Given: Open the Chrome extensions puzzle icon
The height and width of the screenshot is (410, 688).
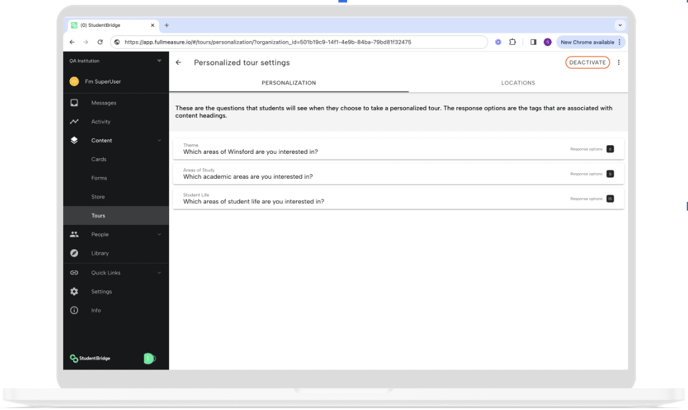Looking at the screenshot, I should point(512,42).
